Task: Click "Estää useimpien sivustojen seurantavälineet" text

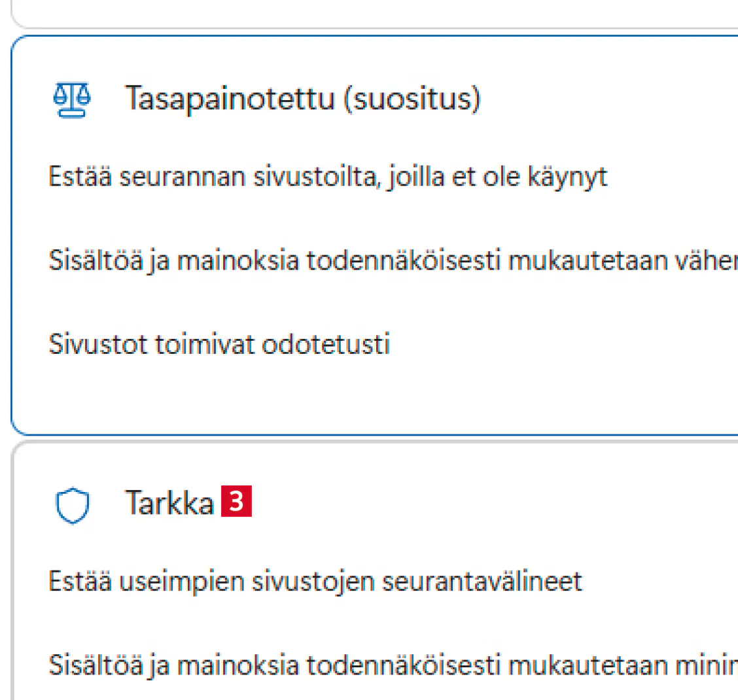Action: click(315, 582)
